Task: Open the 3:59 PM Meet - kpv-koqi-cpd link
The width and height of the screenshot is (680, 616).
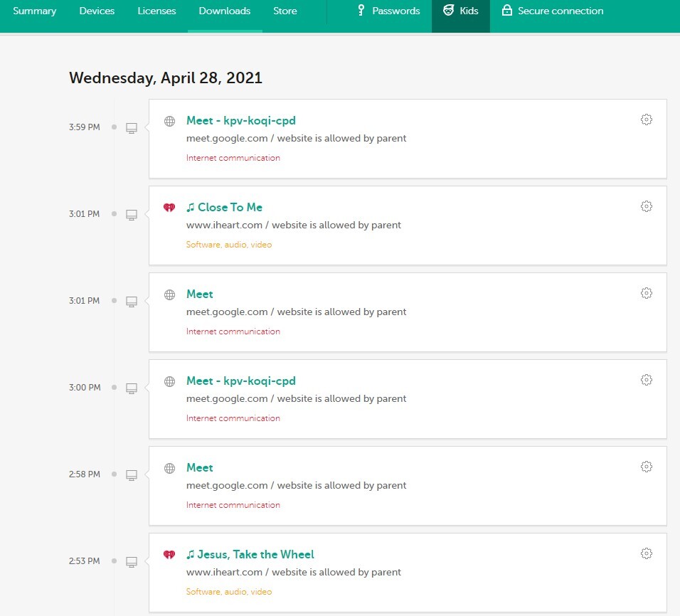Action: (240, 121)
